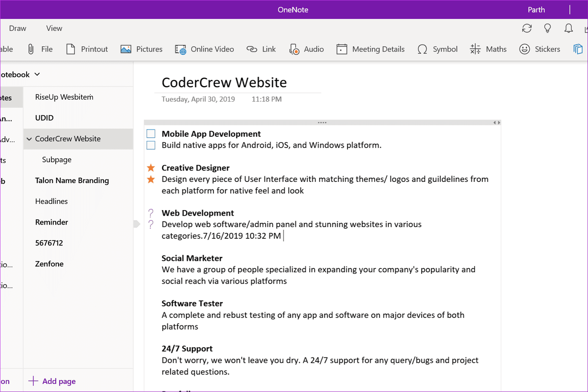This screenshot has width=588, height=392.
Task: Check the Build native apps to-do box
Action: click(151, 145)
